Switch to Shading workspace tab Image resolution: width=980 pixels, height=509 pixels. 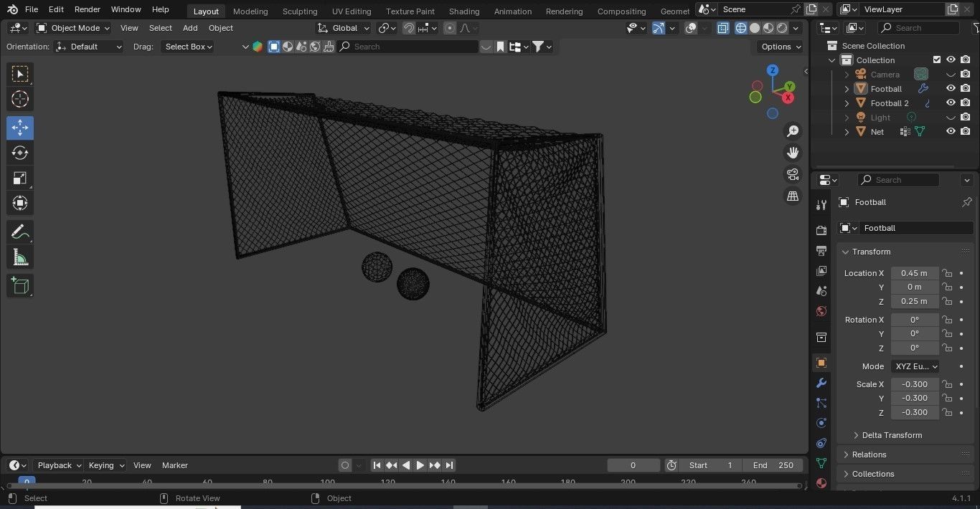tap(464, 11)
